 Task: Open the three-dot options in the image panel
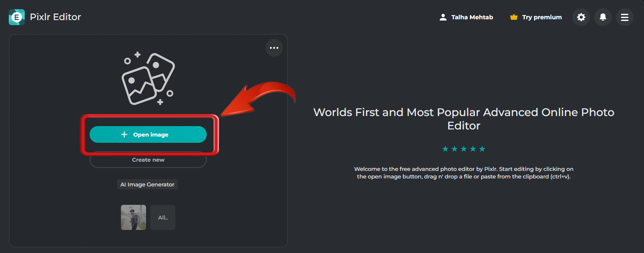(x=274, y=48)
